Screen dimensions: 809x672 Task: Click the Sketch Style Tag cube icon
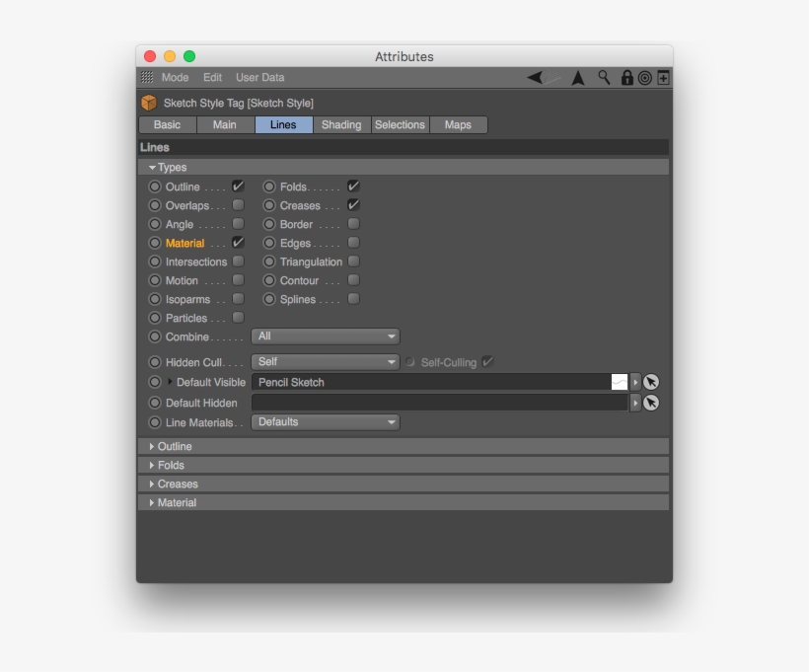[x=150, y=100]
